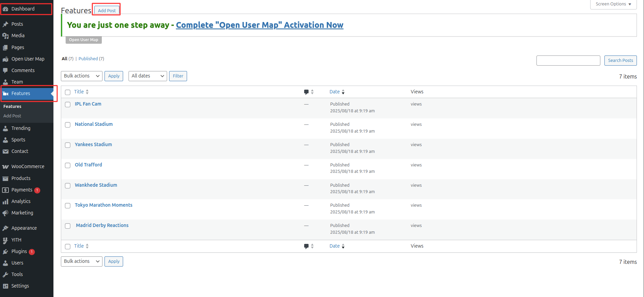Open the top Bulk actions dropdown

point(82,76)
